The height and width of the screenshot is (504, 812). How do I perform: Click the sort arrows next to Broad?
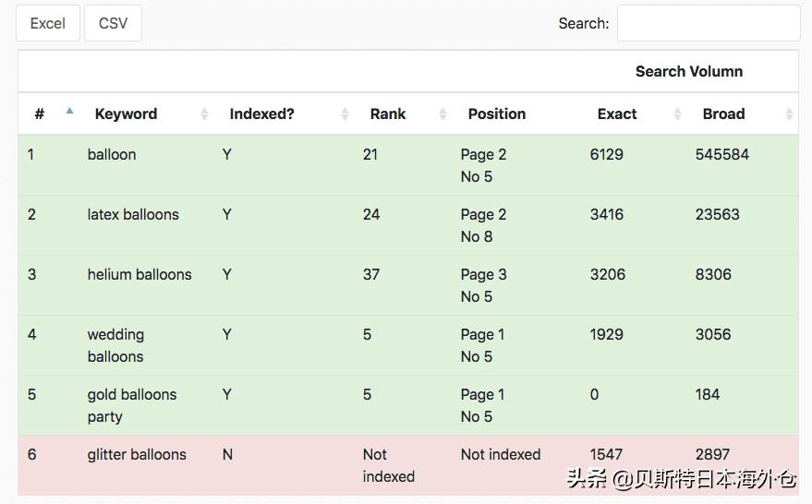point(789,114)
